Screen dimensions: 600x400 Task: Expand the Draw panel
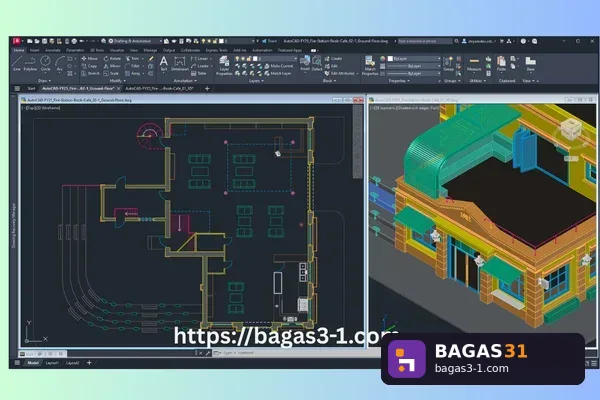[44, 81]
